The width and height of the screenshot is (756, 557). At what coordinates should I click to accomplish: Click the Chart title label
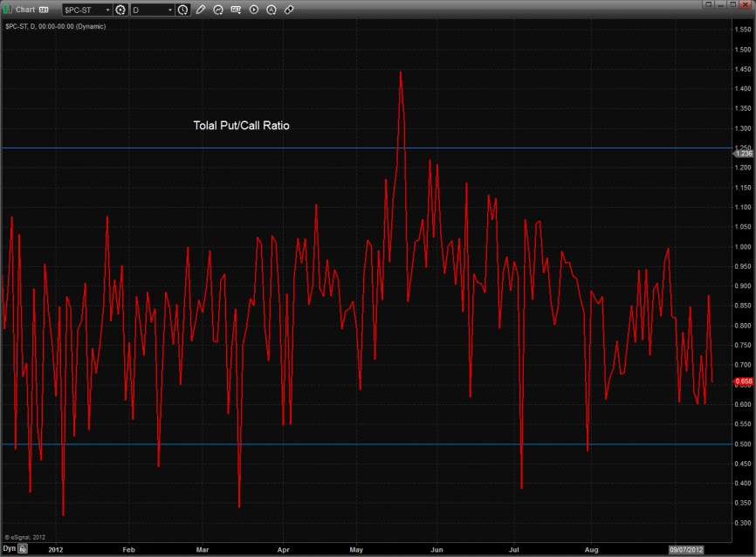click(x=25, y=10)
